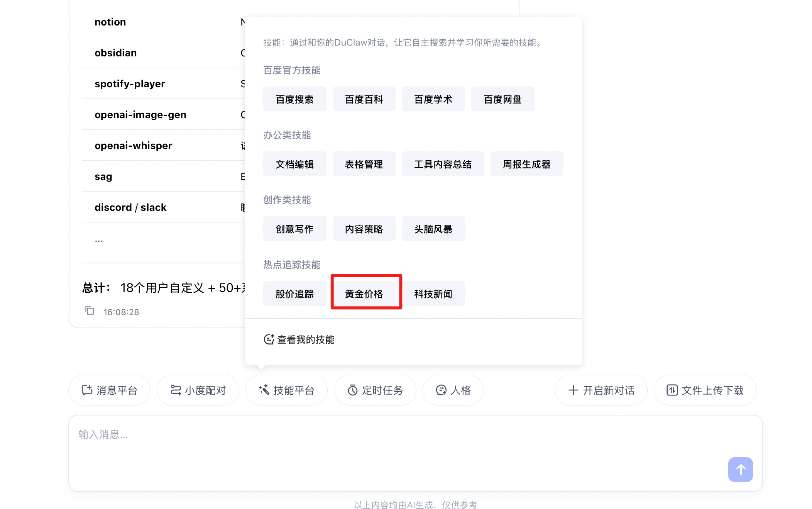Open 定时任务 scheduled tasks

click(375, 390)
